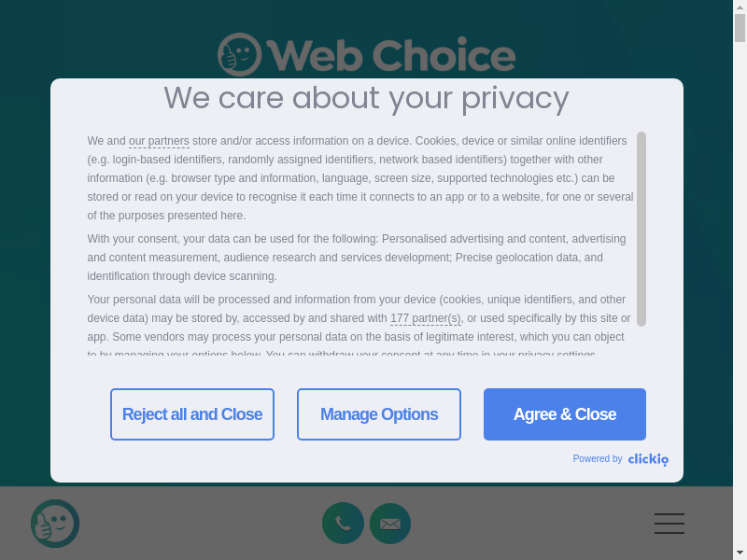Click the "We care about your privacy" heading
The width and height of the screenshot is (747, 560).
point(366,98)
